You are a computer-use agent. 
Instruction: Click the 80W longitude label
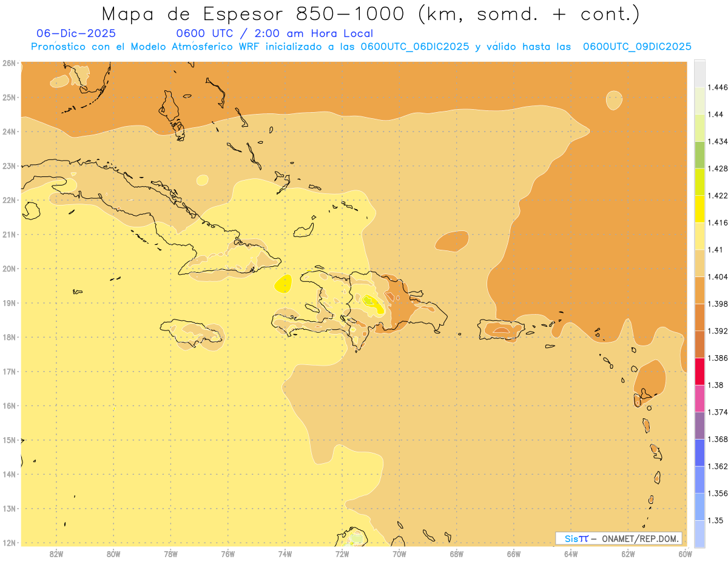[x=113, y=554]
